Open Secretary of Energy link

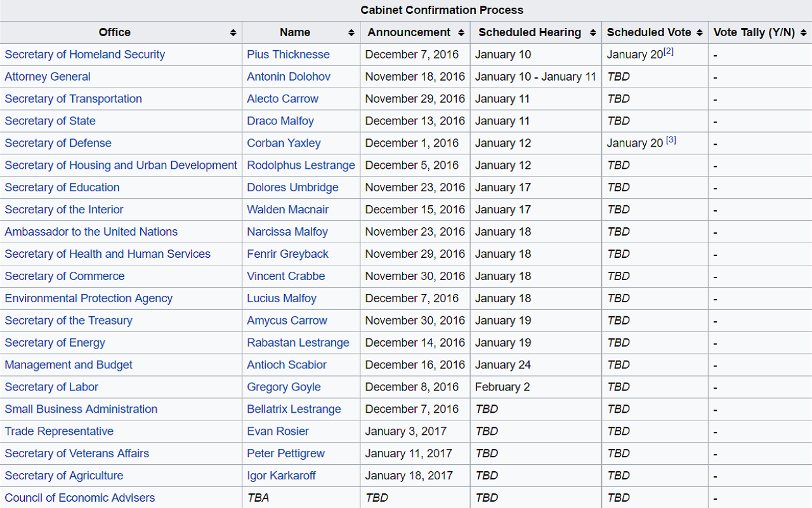(x=55, y=343)
